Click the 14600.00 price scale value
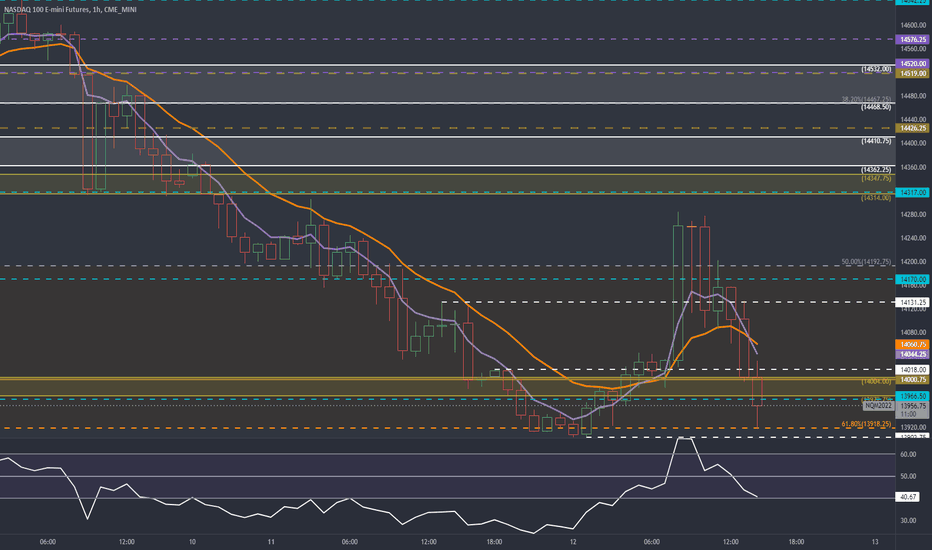932x550 pixels. tap(913, 25)
